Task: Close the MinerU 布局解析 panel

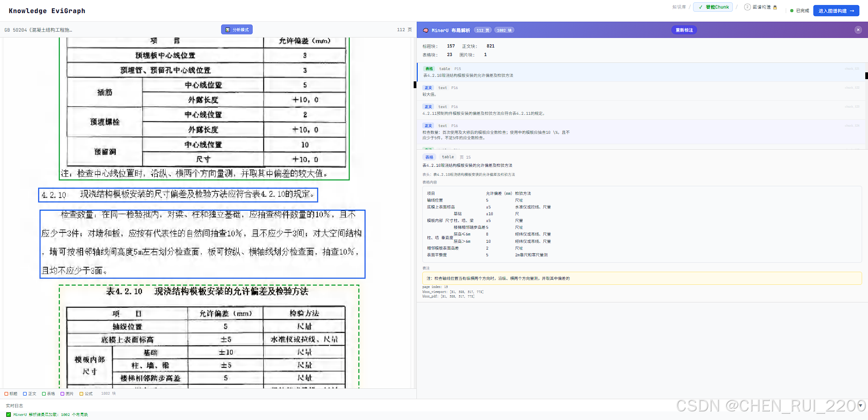Action: [x=858, y=30]
